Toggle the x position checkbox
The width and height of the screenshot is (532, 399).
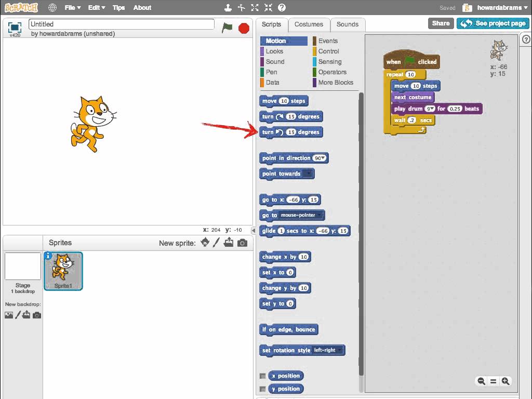coord(262,376)
